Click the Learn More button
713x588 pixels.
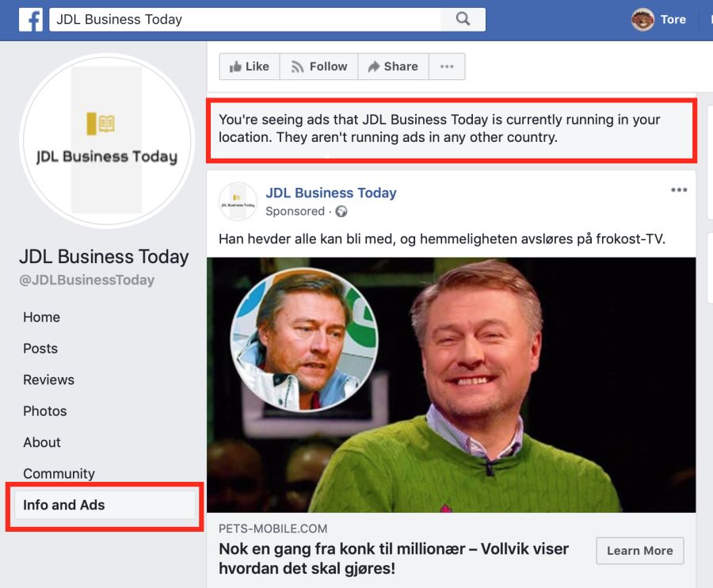(x=640, y=551)
